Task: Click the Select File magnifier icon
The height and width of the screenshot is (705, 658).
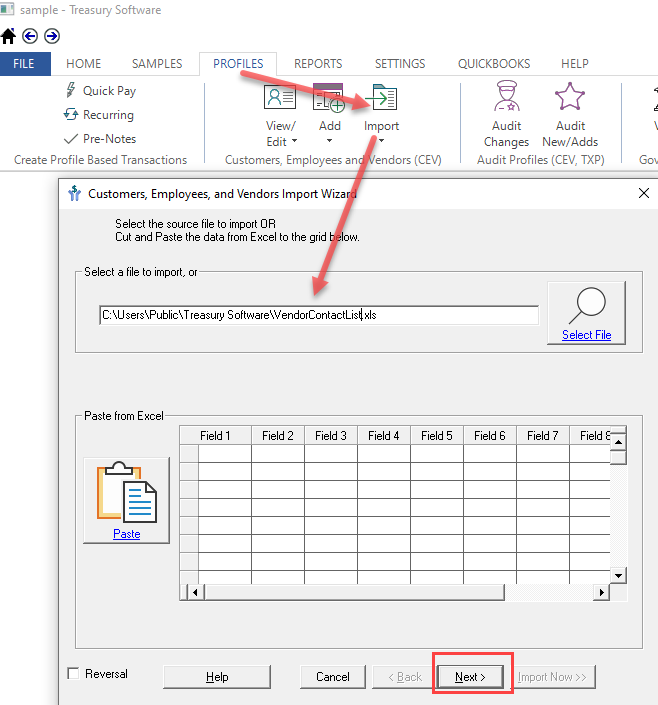Action: (587, 305)
